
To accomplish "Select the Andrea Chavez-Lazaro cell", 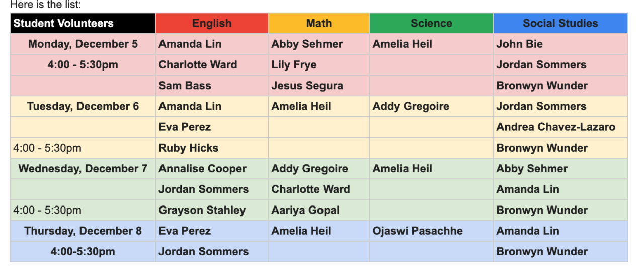I will pyautogui.click(x=560, y=127).
